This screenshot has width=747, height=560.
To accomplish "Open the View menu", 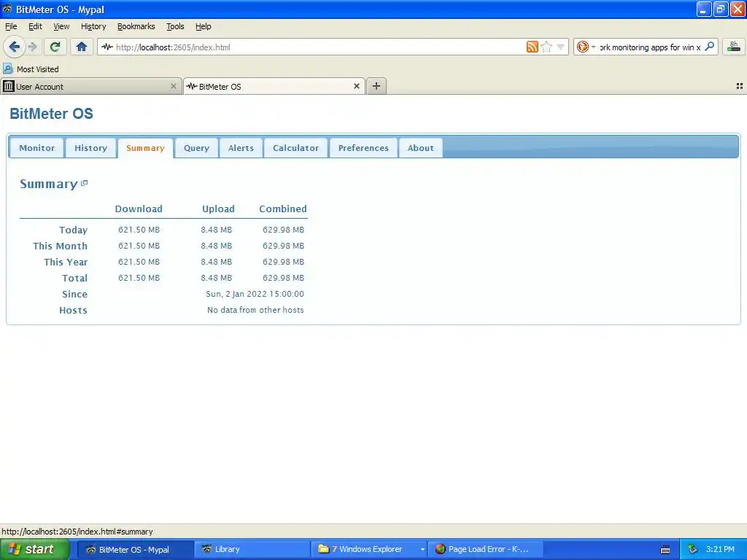I will pyautogui.click(x=61, y=26).
